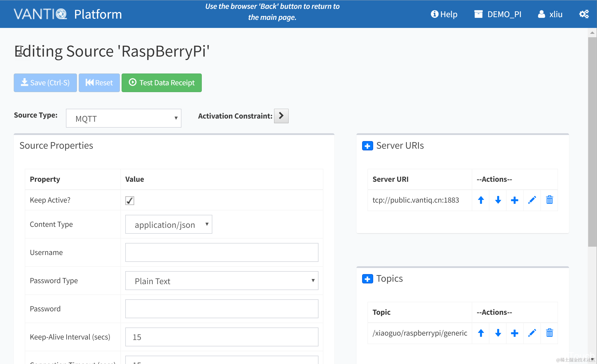Click the blue plus next to Server URIs
Viewport: 597px width, 364px height.
tap(367, 146)
